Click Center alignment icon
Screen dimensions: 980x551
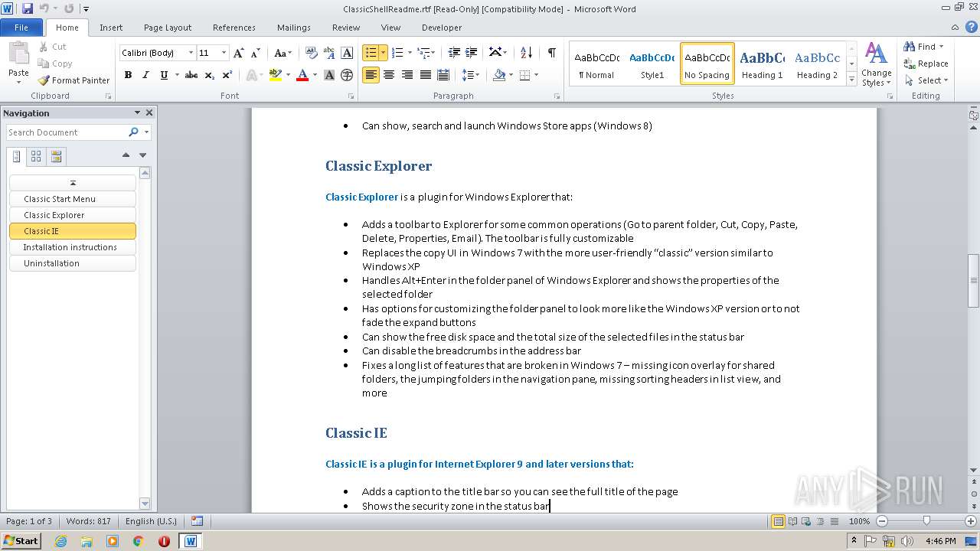click(x=389, y=75)
